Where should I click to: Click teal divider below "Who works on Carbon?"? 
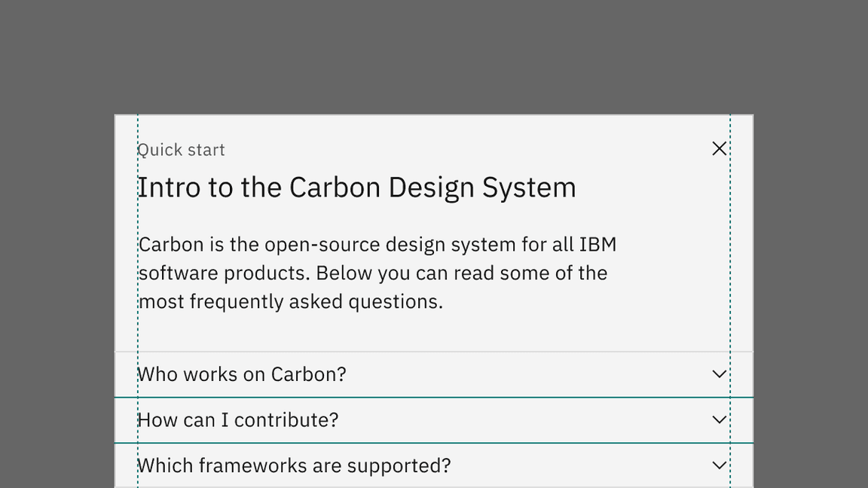click(434, 397)
